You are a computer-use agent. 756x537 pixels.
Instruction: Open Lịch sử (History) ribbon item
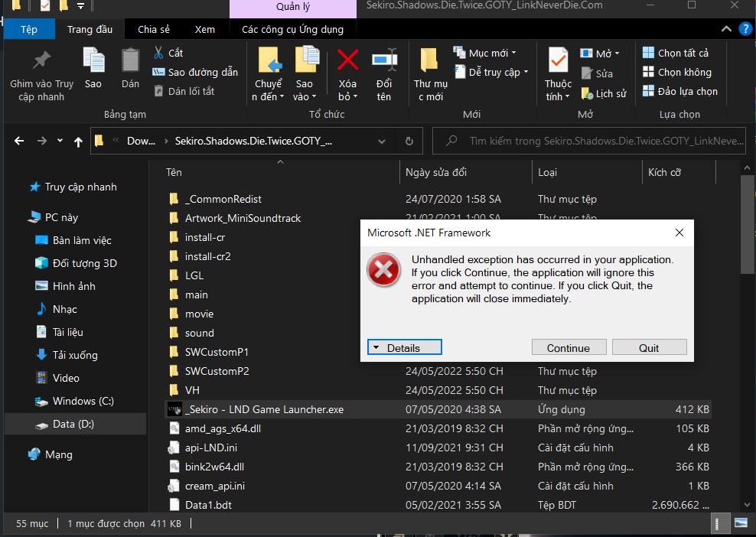(x=604, y=93)
